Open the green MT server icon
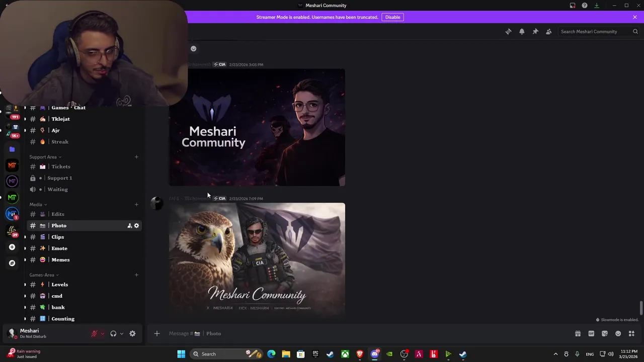This screenshot has width=644, height=362. [12, 198]
